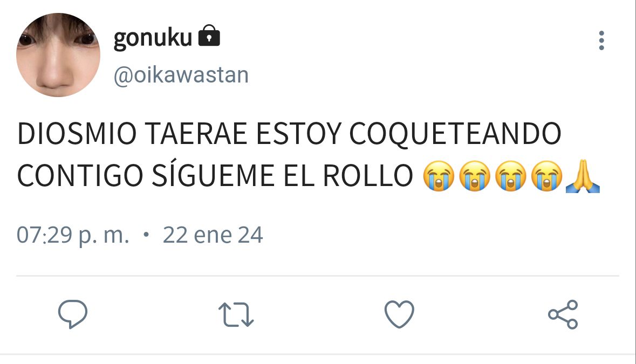Open the gonuku display name
Screen dimensions: 636x364
153,38
